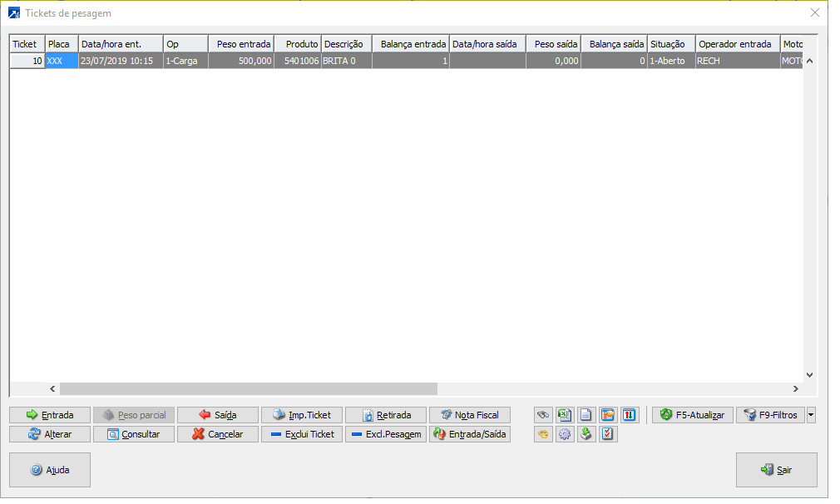Open the Nota Fiscal button
Viewport: 840px width, 504px height.
(470, 415)
